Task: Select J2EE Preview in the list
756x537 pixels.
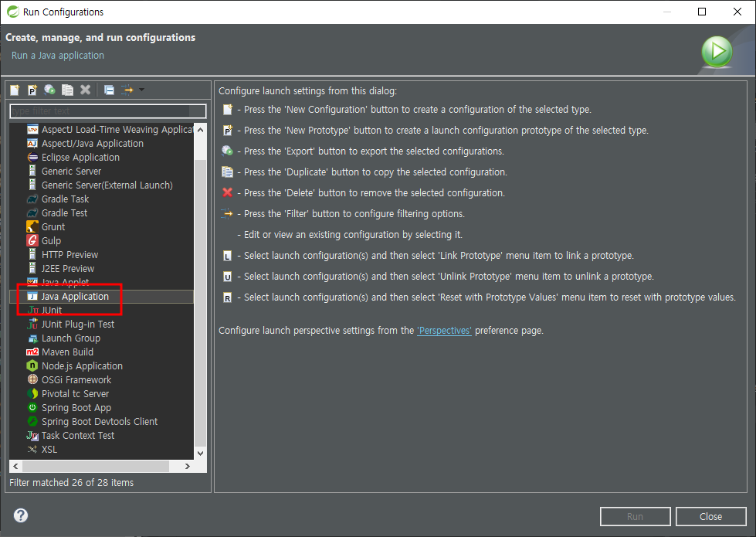Action: coord(67,269)
